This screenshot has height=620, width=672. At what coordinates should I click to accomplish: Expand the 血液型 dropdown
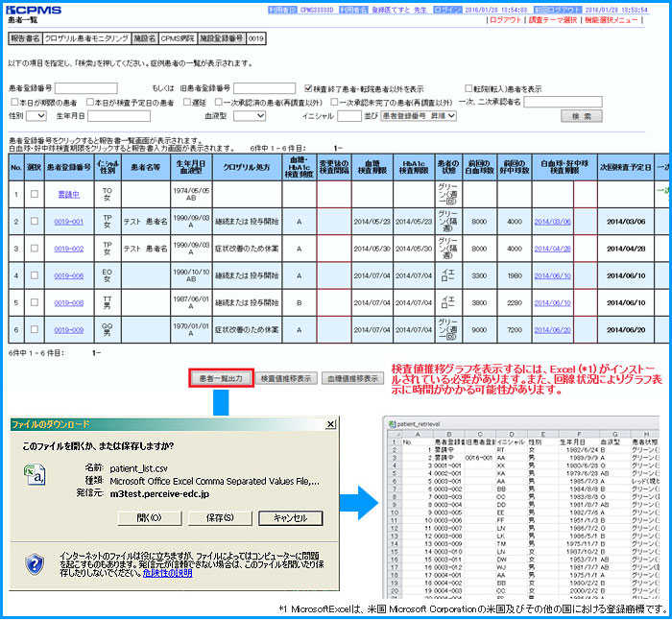(249, 116)
